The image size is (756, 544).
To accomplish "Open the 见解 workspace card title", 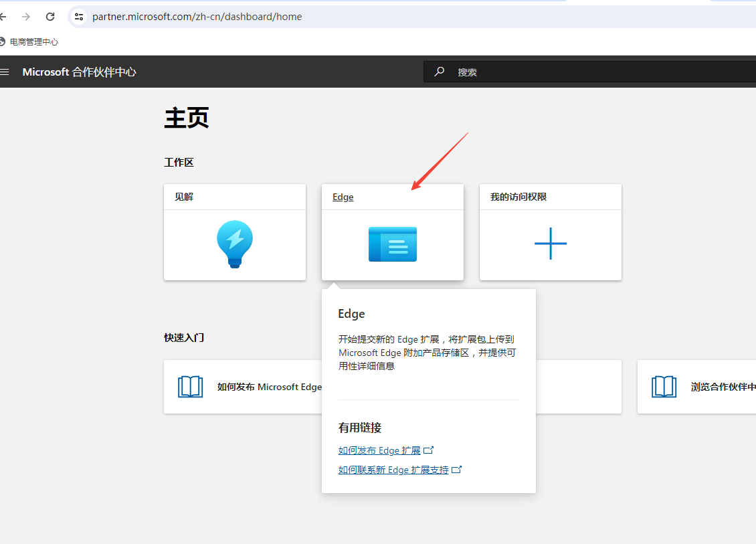I will click(184, 197).
